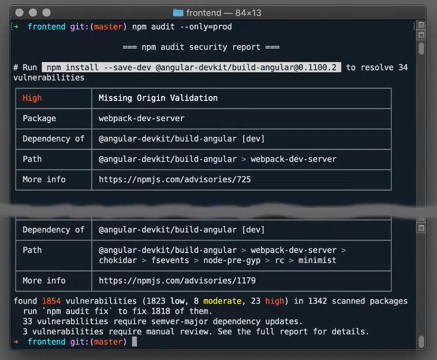This screenshot has width=437, height=360.
Task: Click the 'npm audit fix' command in the summary
Action: click(77, 311)
